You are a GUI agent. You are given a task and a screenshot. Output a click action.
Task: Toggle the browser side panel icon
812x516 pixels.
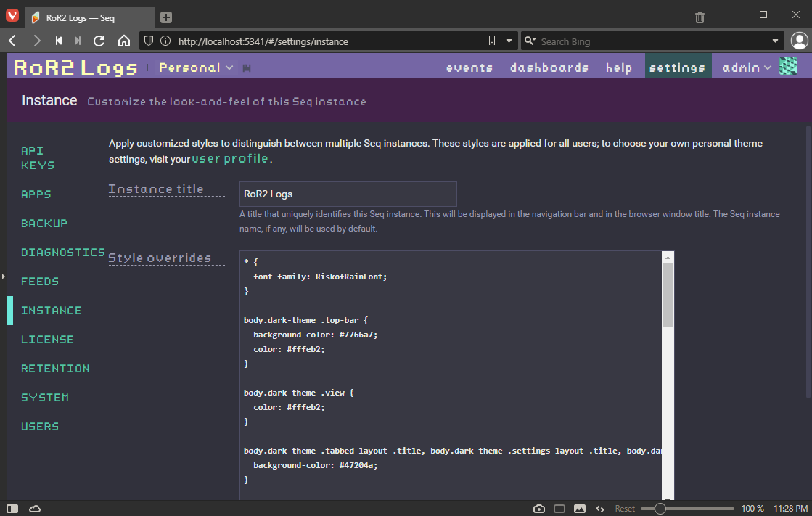tap(12, 509)
